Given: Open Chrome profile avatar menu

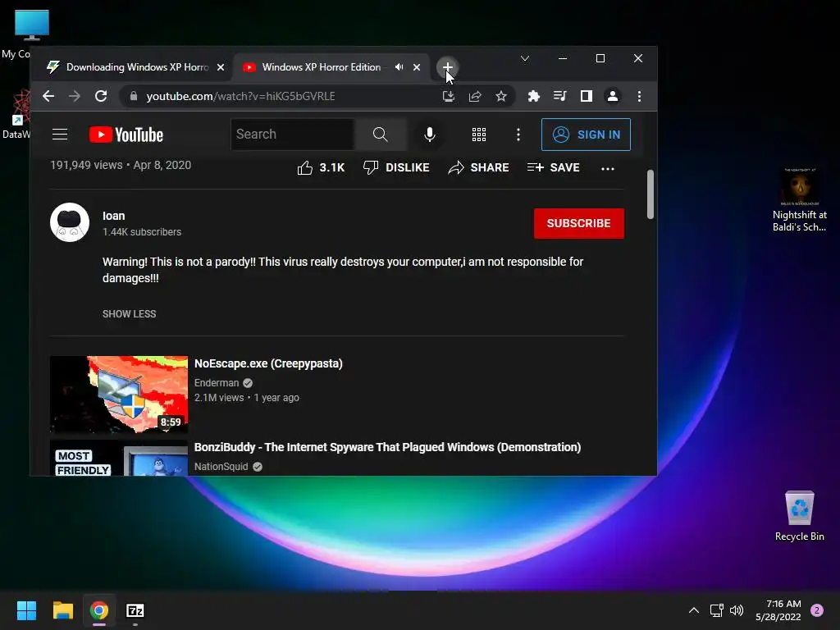Looking at the screenshot, I should point(612,97).
